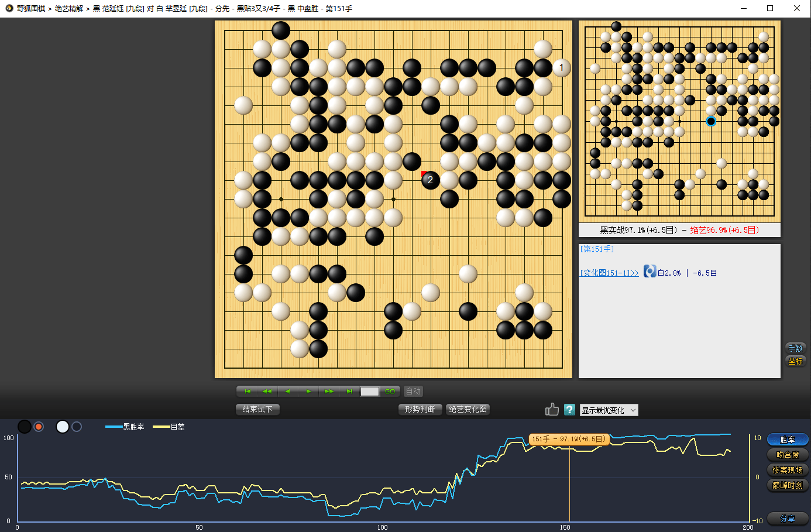
Task: Step forward one move
Action: (308, 392)
